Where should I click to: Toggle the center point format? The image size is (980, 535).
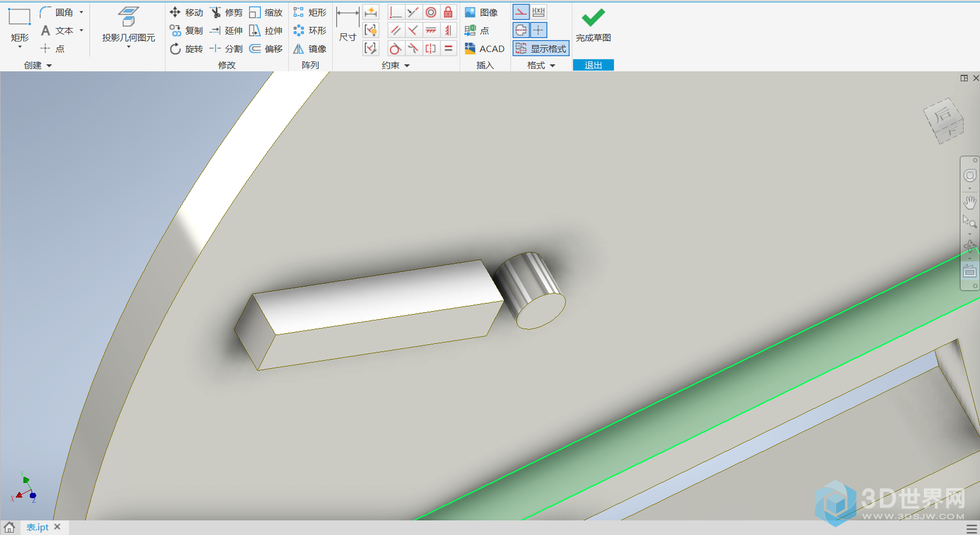point(539,30)
